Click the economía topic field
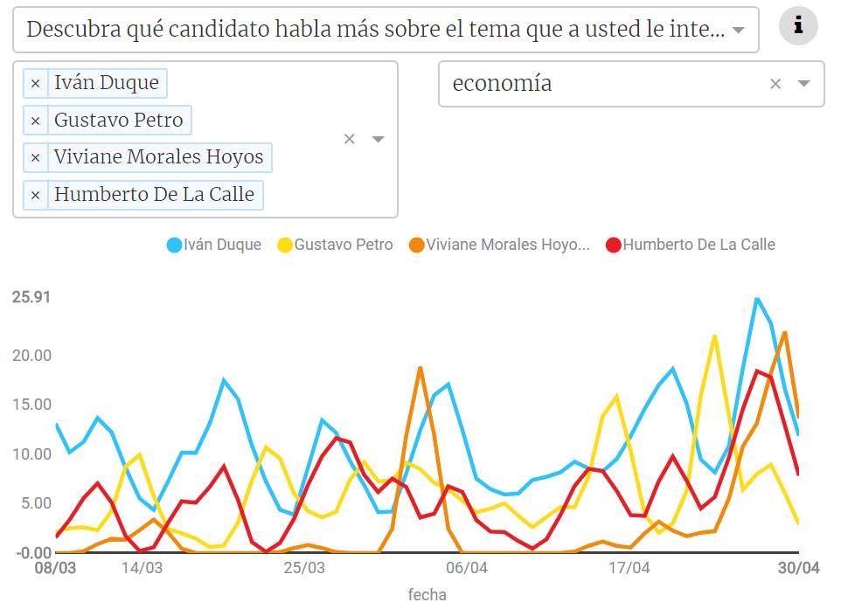Screen dimensions: 841x616 point(603,84)
